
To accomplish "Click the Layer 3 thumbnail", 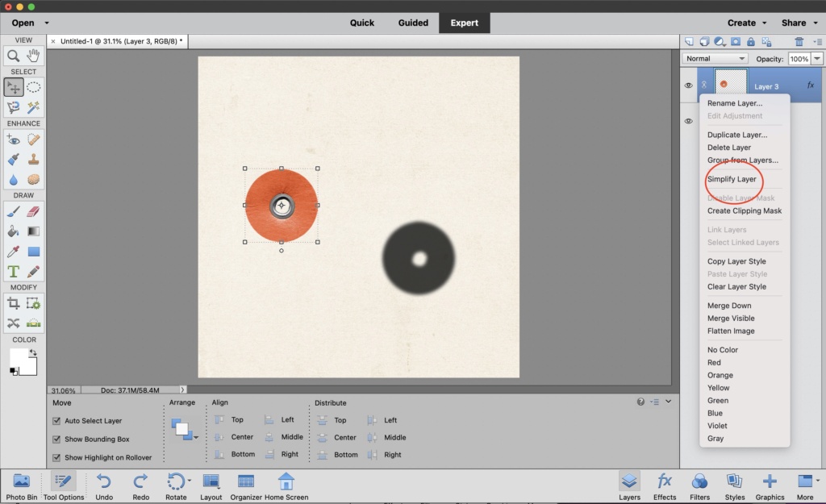I will click(x=730, y=83).
